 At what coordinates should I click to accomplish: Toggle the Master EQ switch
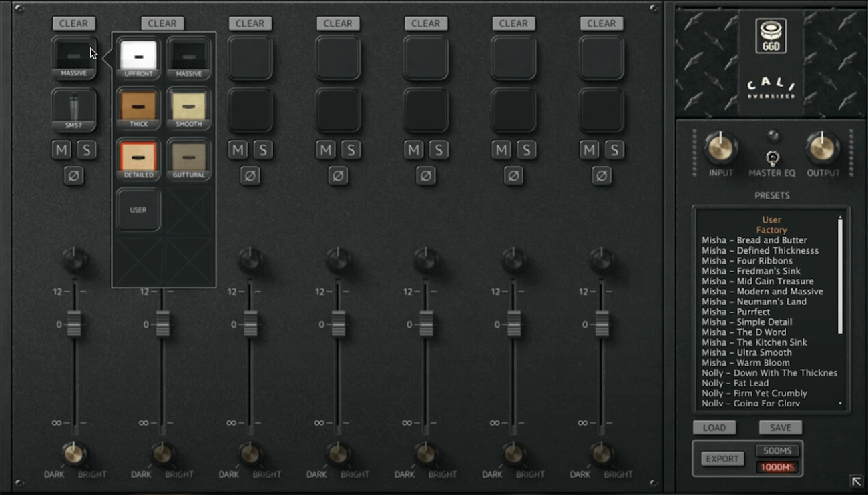pyautogui.click(x=773, y=158)
